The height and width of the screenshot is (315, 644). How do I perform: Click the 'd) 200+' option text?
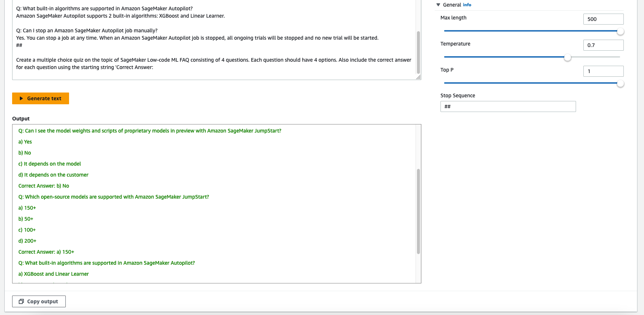(x=27, y=241)
